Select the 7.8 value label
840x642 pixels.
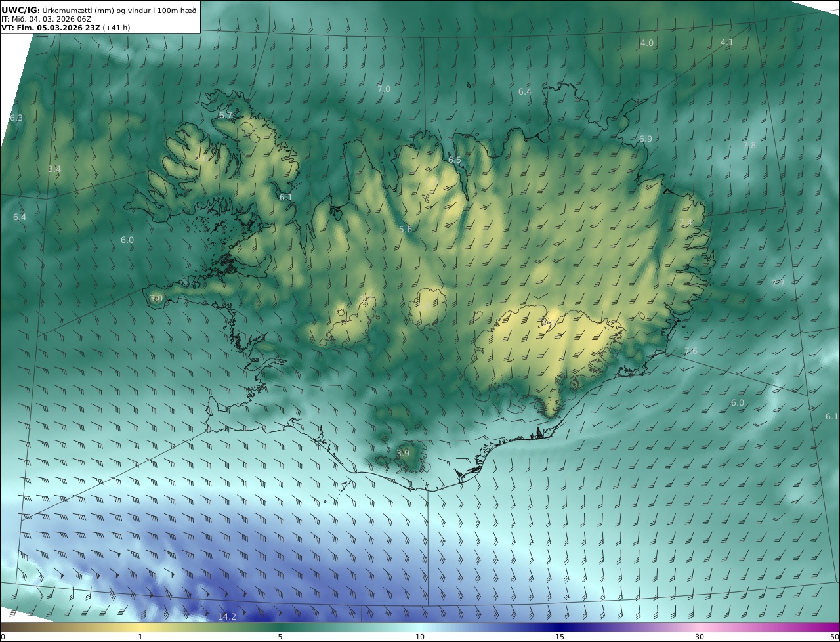pos(749,145)
